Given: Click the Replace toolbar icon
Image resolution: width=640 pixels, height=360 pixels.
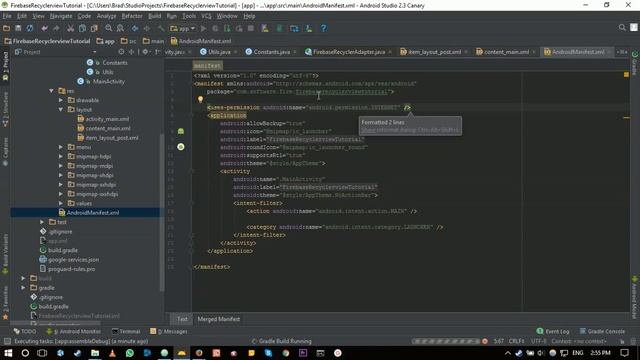Looking at the screenshot, I should coord(120,28).
